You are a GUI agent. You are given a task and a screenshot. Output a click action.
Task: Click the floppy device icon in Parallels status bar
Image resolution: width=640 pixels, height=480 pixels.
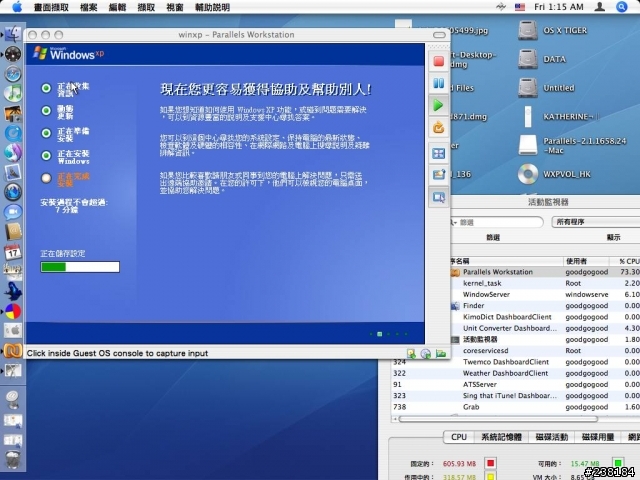[411, 353]
